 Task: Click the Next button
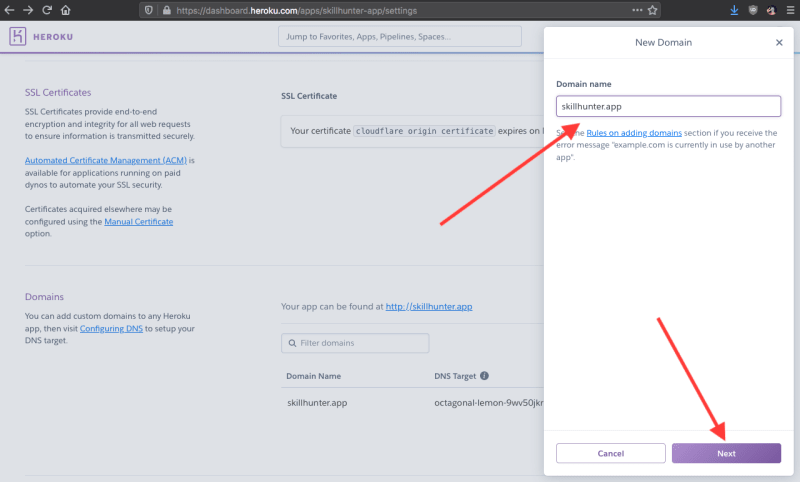[x=727, y=453]
